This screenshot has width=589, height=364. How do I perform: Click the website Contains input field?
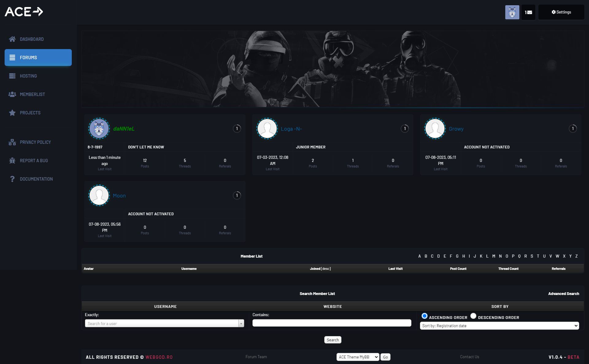pos(332,323)
